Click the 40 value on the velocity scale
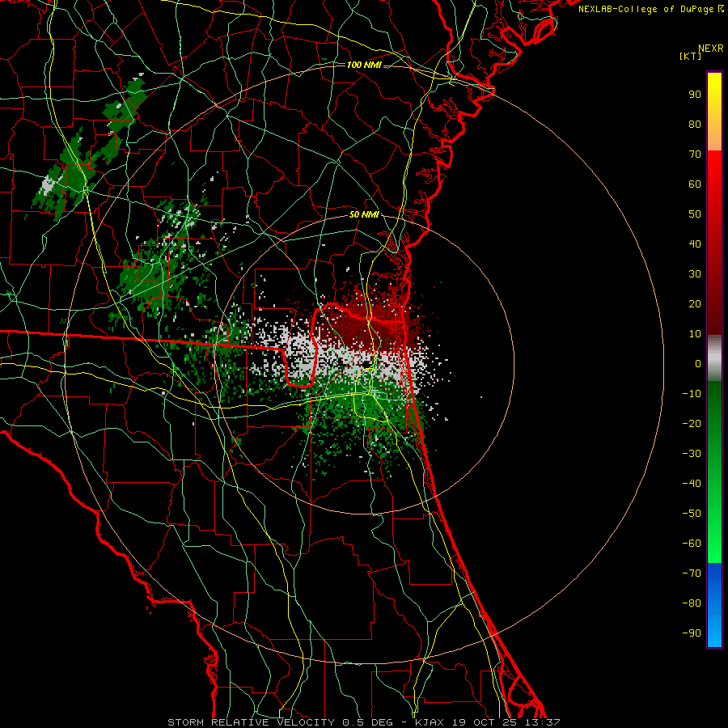 pos(695,244)
